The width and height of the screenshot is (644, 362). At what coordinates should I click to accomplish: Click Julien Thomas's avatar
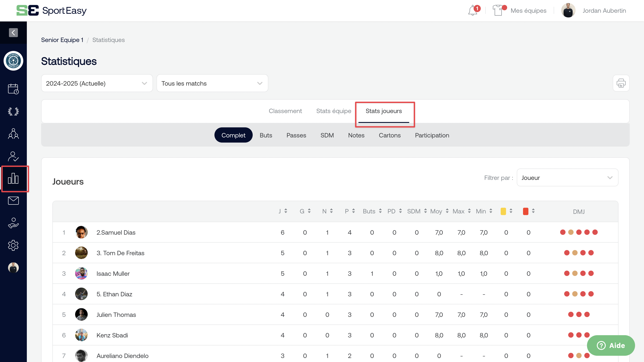tap(81, 315)
